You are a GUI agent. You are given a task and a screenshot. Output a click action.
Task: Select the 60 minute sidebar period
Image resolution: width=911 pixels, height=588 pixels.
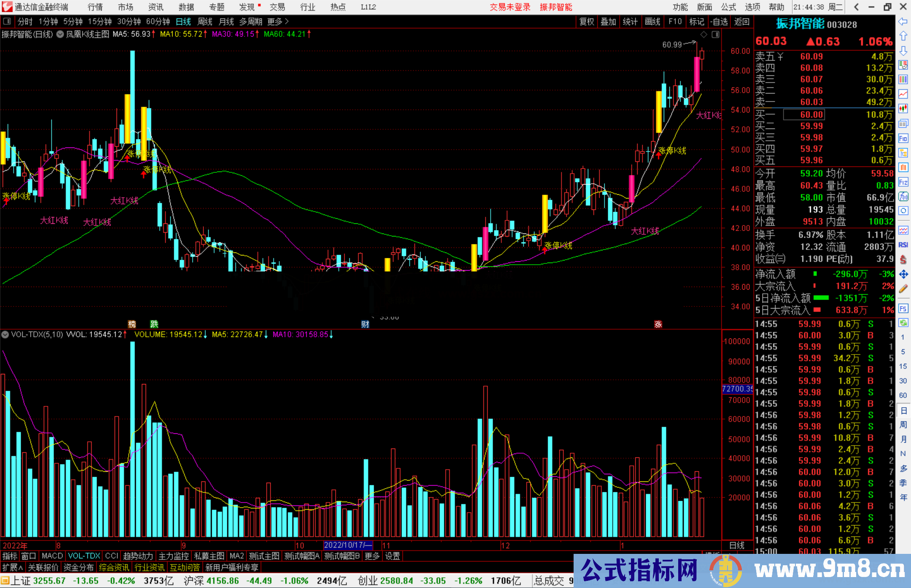[x=903, y=395]
